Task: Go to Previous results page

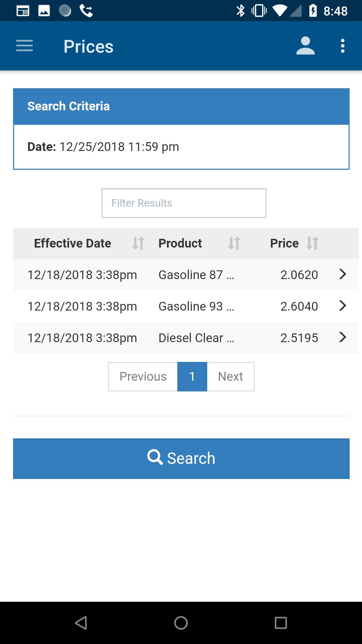Action: point(143,376)
